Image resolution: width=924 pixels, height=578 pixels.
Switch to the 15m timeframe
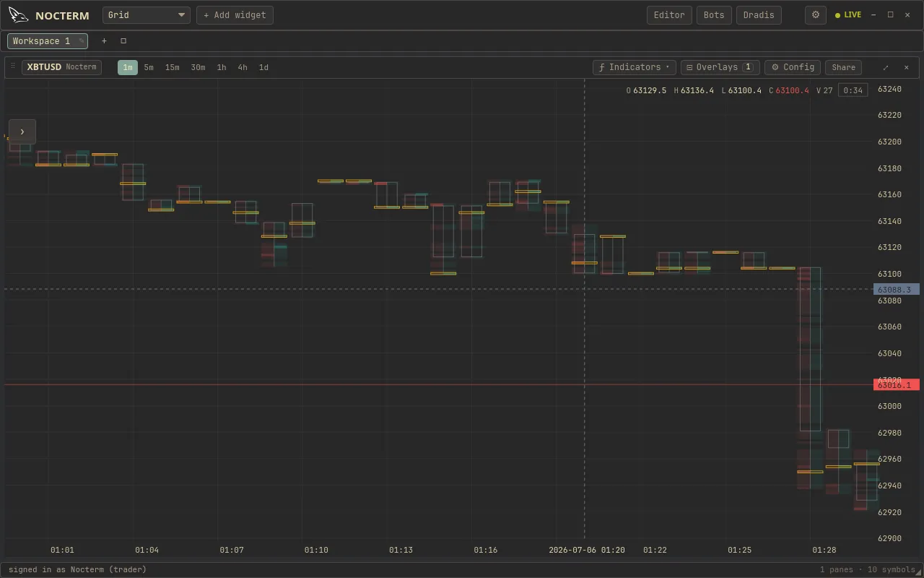(172, 67)
